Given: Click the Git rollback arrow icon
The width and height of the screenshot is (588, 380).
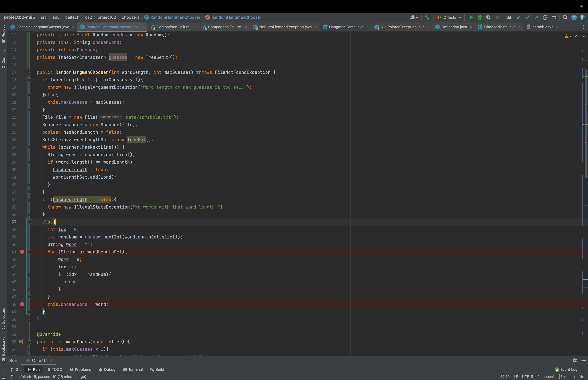Looking at the screenshot, I should tap(554, 17).
